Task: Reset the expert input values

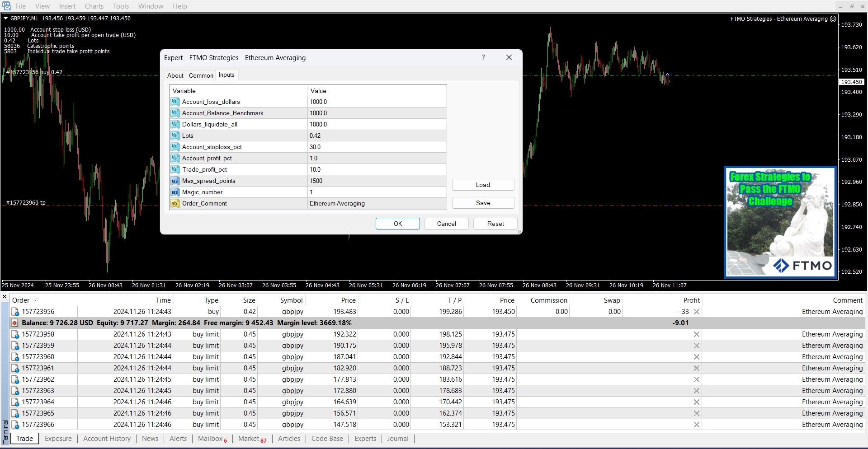Action: pyautogui.click(x=495, y=224)
